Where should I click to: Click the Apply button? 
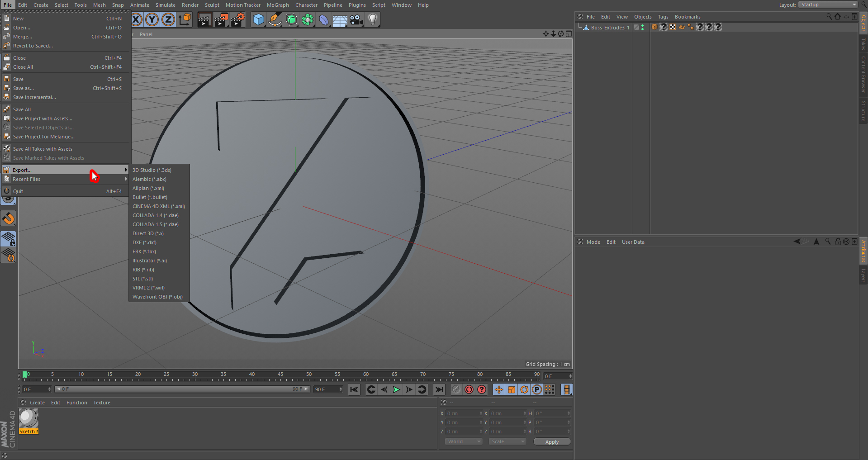tap(552, 442)
